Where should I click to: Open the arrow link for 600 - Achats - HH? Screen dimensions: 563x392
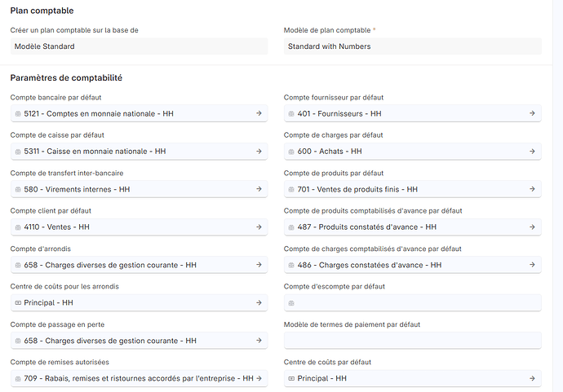click(x=532, y=152)
